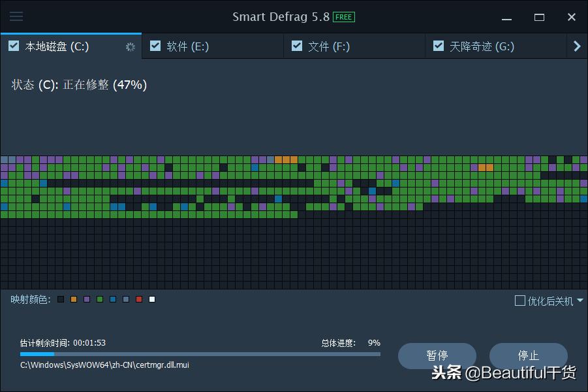
Task: Click the orange color in the map legend
Action: pos(73,299)
